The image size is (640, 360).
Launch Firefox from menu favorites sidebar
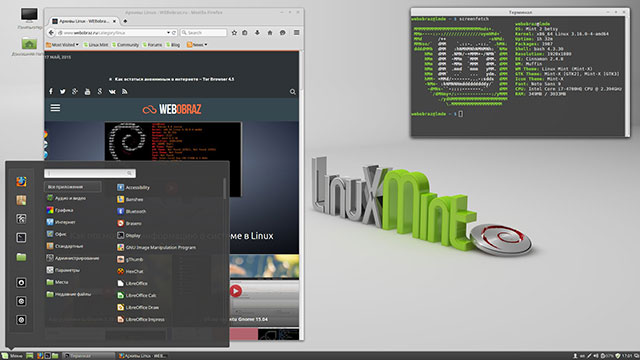click(x=21, y=181)
